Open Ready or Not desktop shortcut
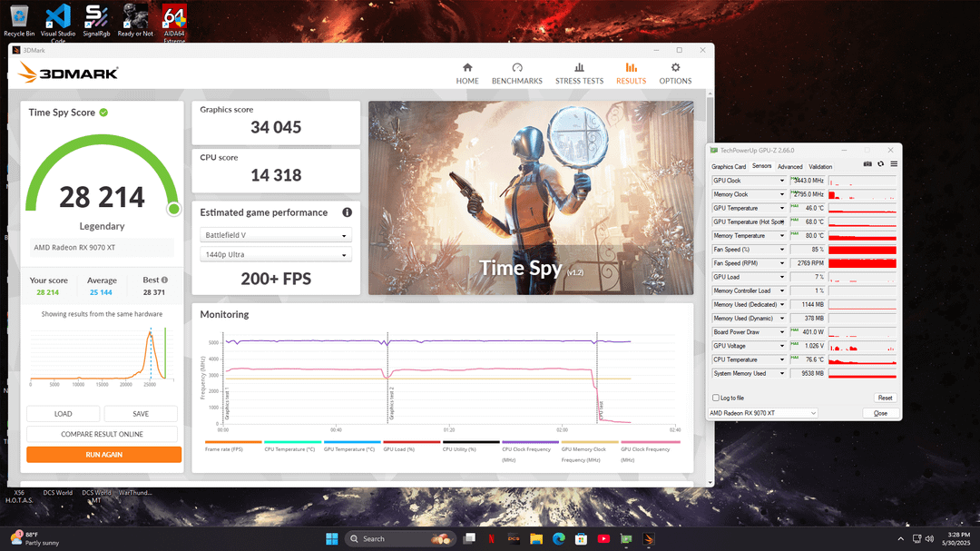The image size is (980, 551). coord(135,20)
